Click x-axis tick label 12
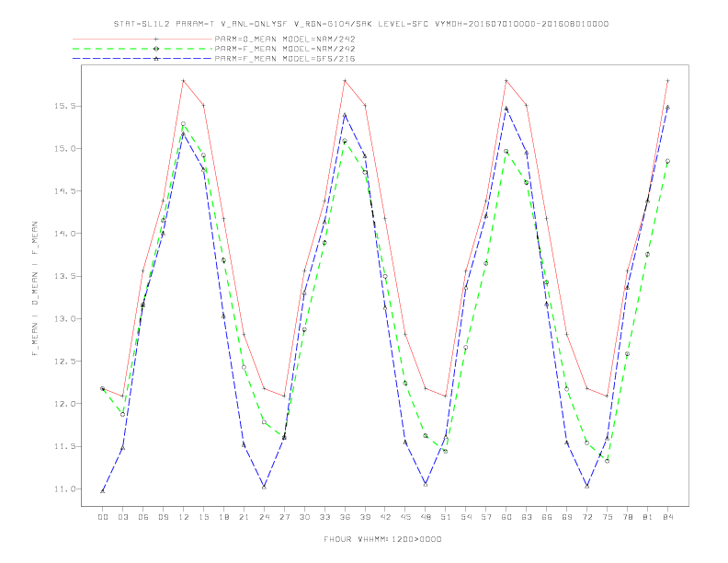728x563 pixels. [184, 517]
